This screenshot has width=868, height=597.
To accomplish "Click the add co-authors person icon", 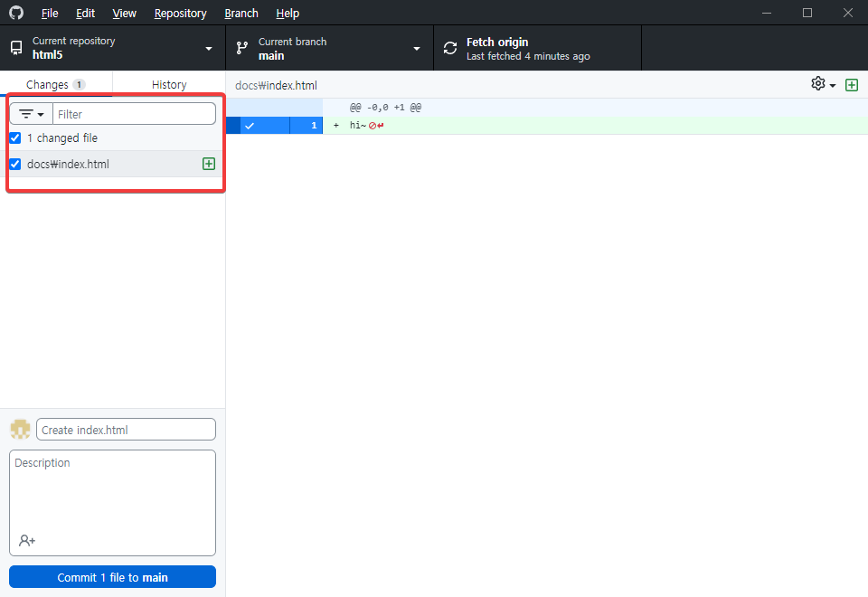I will pos(27,540).
